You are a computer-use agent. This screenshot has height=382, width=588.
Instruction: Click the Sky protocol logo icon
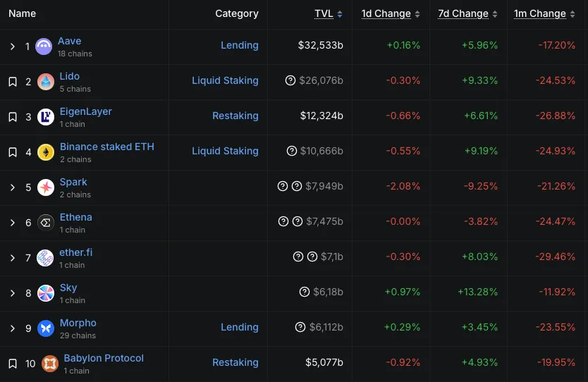pyautogui.click(x=45, y=293)
